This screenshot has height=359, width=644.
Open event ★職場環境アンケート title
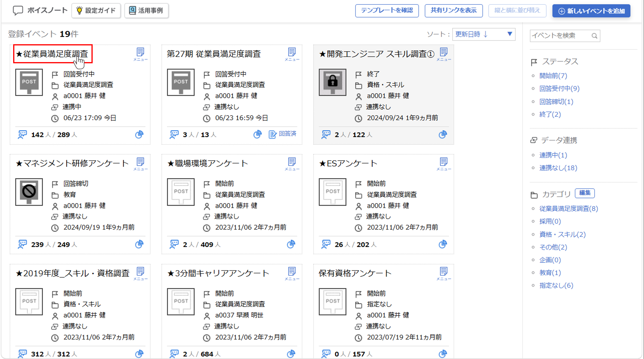(x=208, y=164)
